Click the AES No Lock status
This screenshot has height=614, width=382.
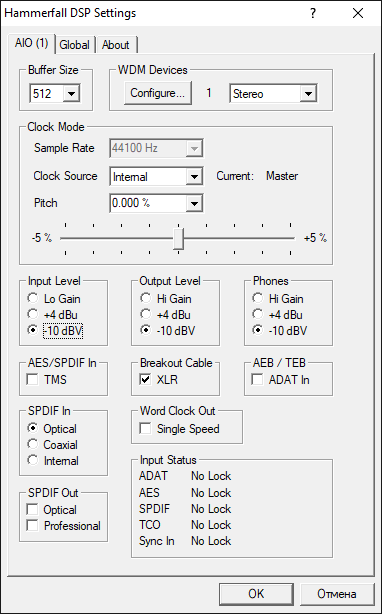pyautogui.click(x=211, y=493)
